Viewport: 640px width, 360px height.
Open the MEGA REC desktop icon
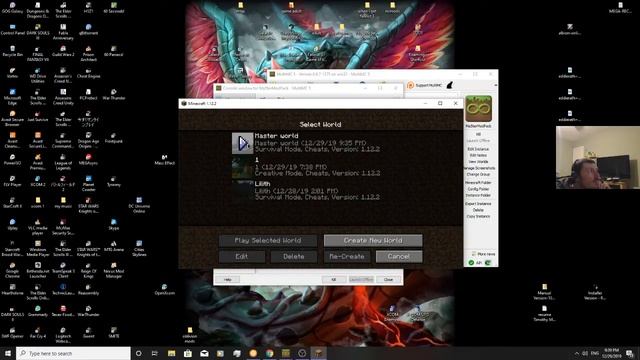coord(620,8)
